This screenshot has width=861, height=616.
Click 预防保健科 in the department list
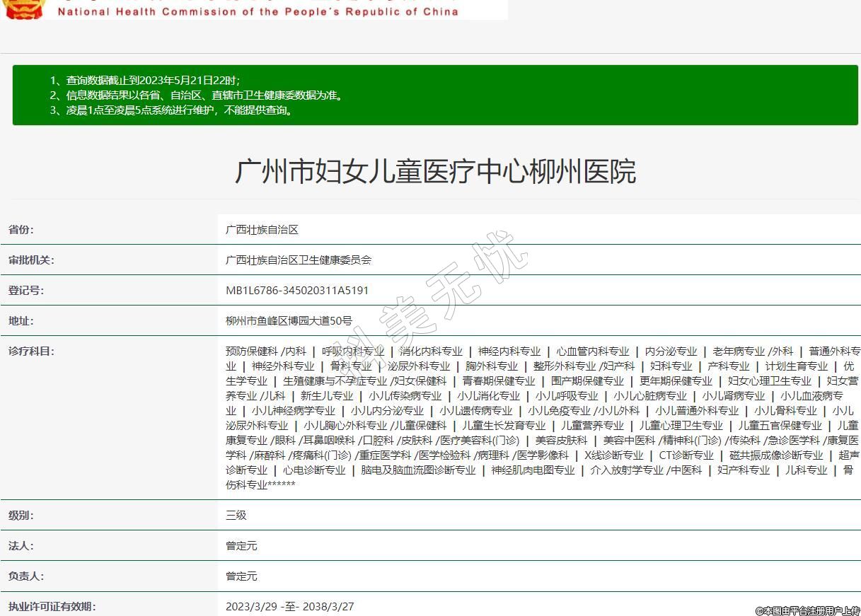(251, 351)
